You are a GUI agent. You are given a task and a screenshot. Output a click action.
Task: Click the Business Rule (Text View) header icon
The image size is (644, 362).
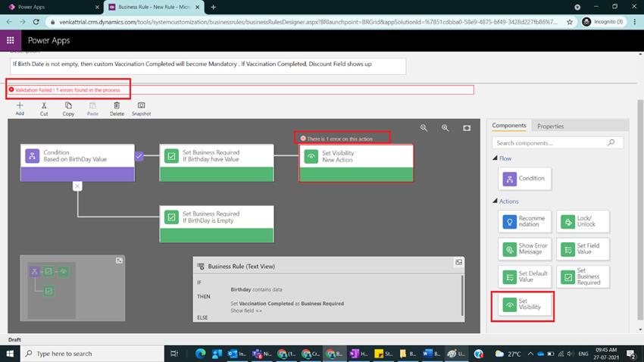[201, 266]
